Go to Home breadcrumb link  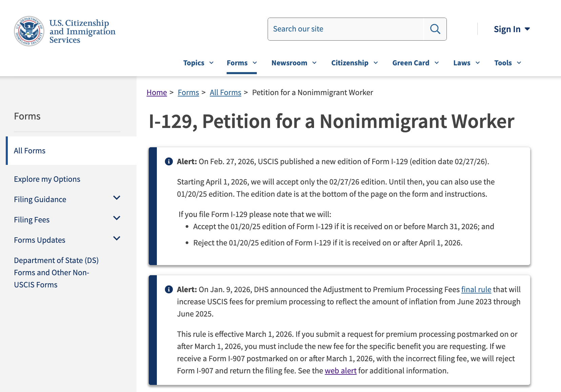(157, 92)
